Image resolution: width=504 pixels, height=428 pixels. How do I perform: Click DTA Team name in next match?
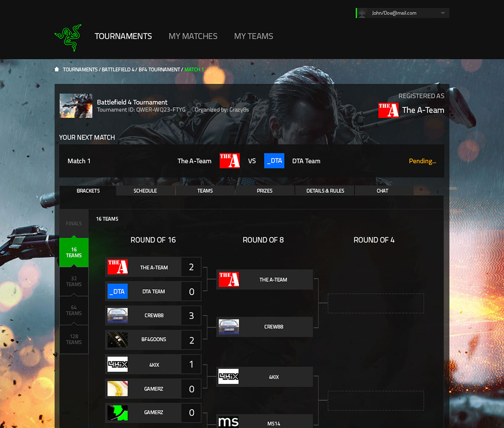point(306,161)
